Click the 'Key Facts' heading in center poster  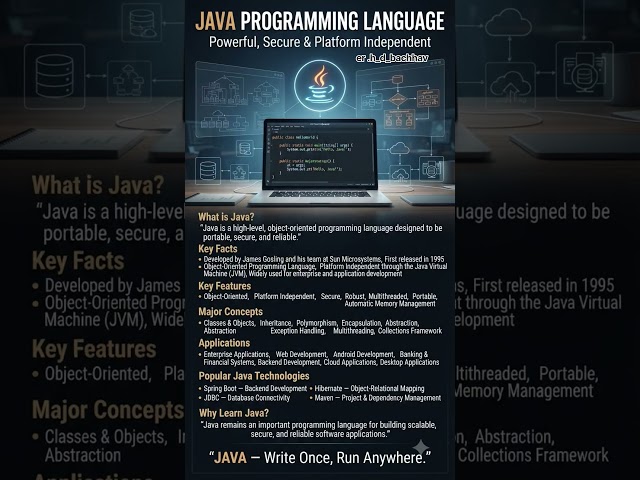coord(218,249)
